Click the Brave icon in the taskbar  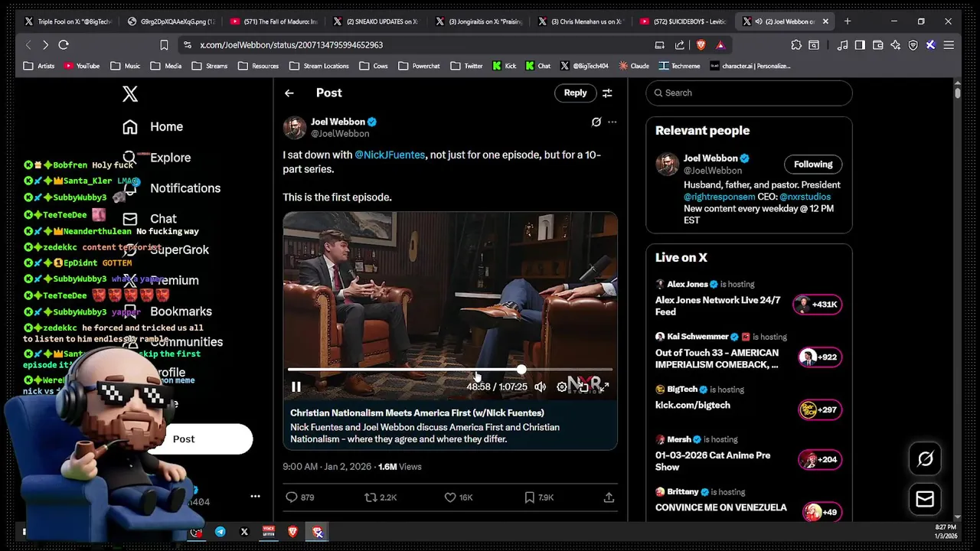click(x=292, y=532)
